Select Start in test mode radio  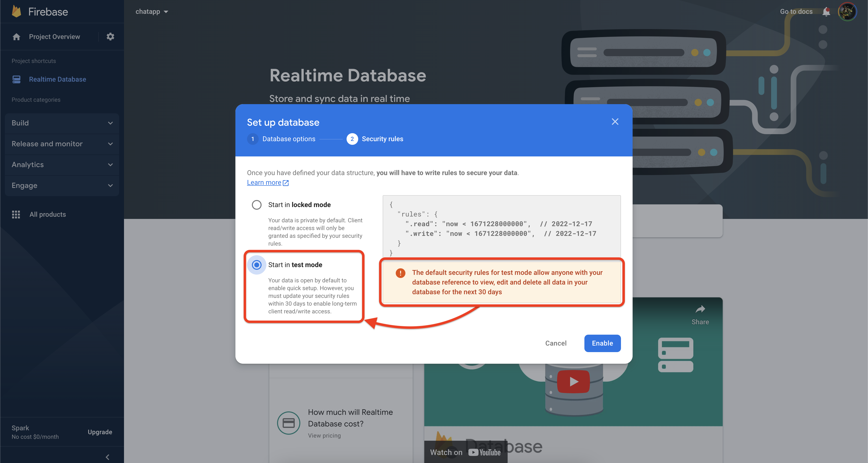pos(257,265)
